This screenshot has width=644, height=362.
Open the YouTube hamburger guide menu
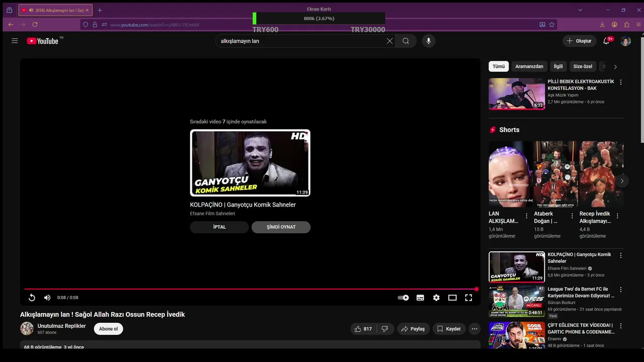pos(15,41)
